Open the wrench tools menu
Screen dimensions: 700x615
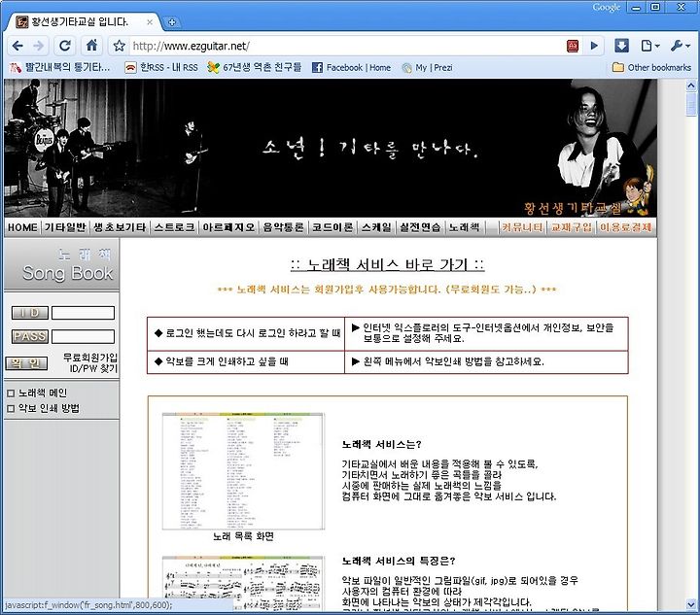[x=680, y=46]
